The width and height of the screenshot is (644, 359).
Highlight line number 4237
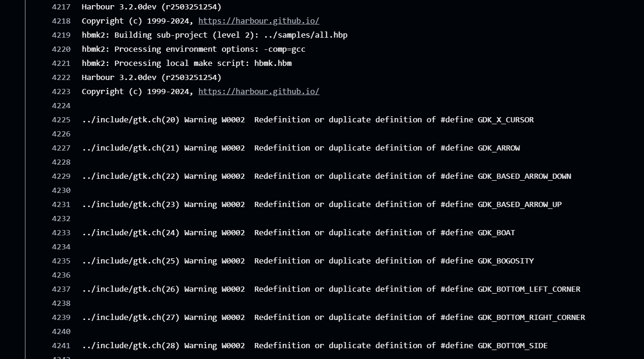click(x=61, y=289)
